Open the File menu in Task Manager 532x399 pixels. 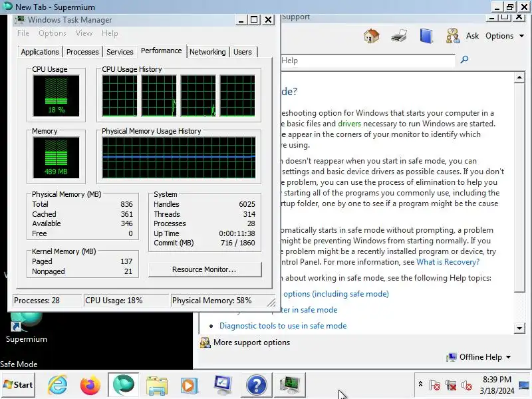[x=23, y=33]
